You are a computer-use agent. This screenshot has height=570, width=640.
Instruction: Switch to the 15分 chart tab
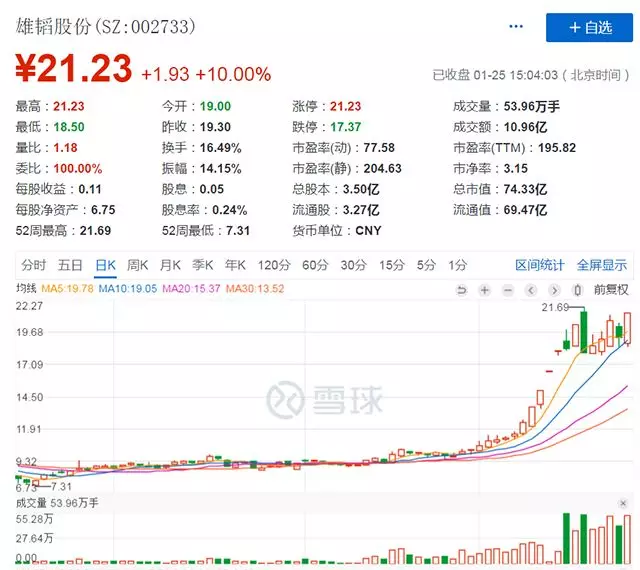click(392, 265)
